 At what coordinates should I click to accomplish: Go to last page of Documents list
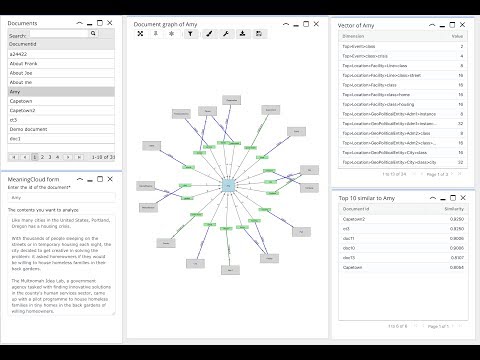pyautogui.click(x=79, y=157)
